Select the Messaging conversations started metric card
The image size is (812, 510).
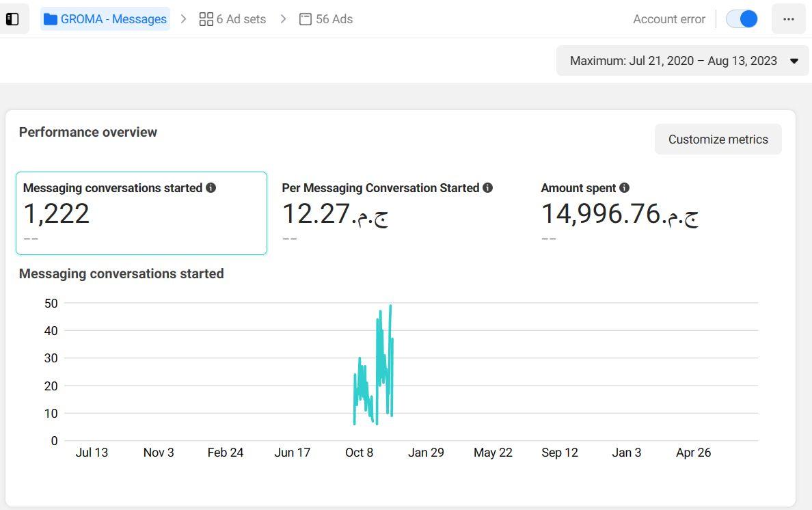pyautogui.click(x=141, y=213)
